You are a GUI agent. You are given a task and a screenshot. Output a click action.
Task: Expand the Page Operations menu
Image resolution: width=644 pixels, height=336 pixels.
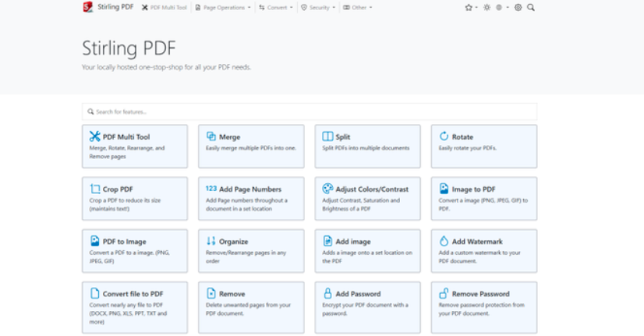[223, 7]
